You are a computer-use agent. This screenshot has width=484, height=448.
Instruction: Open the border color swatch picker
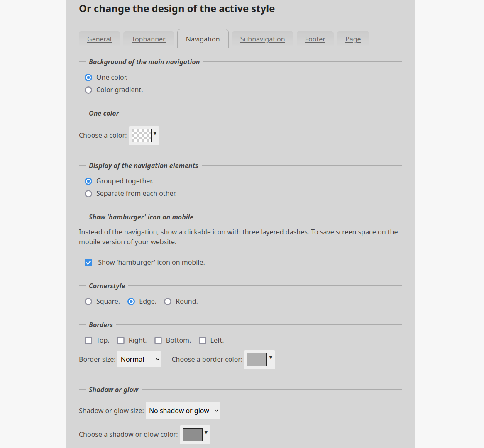pos(259,360)
